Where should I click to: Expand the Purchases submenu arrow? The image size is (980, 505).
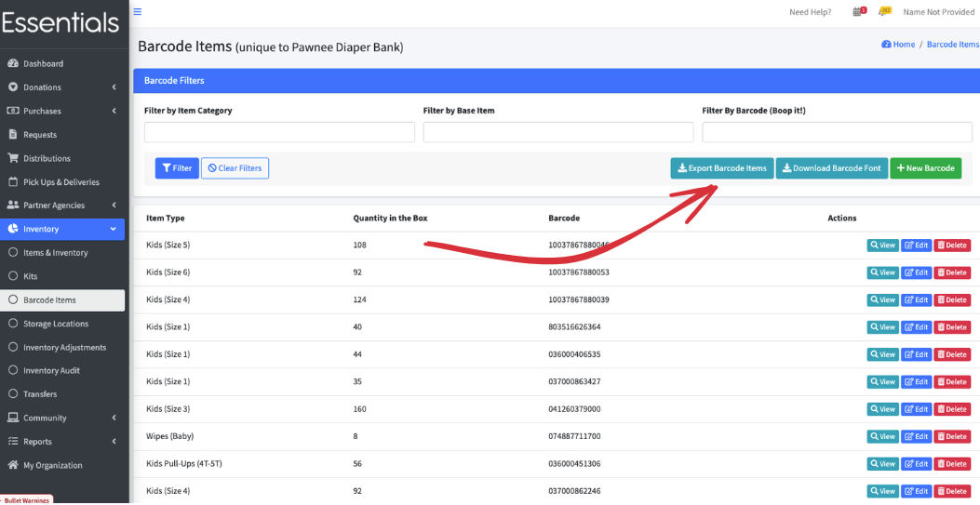pyautogui.click(x=114, y=111)
